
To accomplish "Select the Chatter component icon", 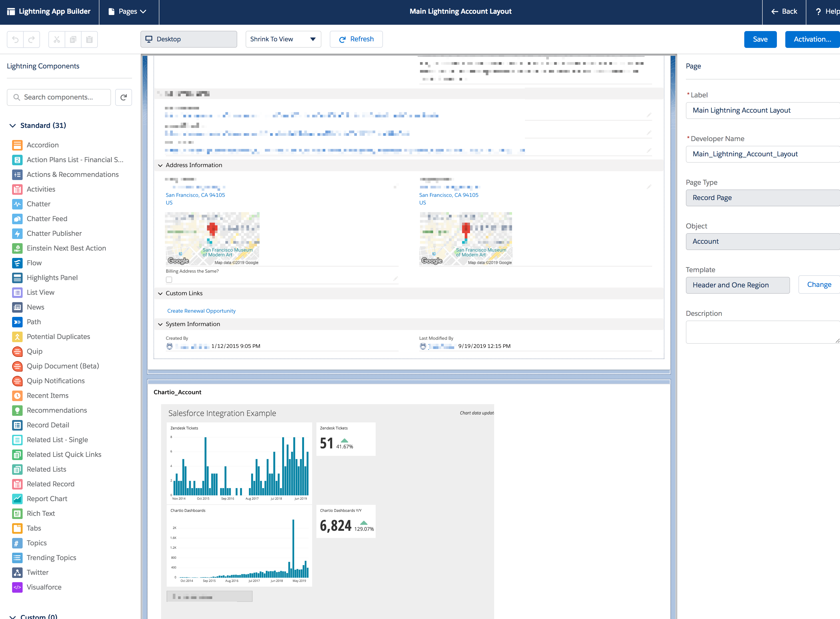I will pyautogui.click(x=17, y=204).
